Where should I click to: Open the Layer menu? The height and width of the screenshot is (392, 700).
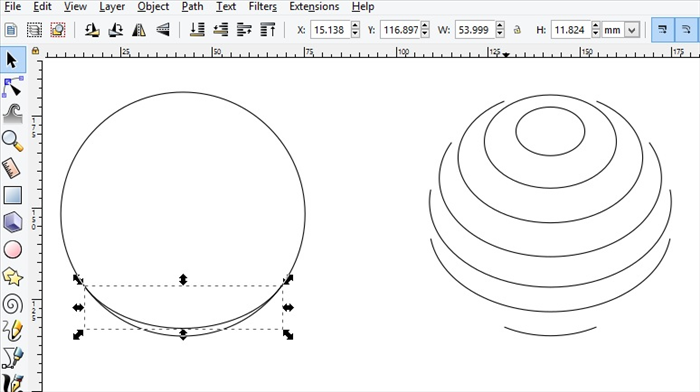tap(112, 7)
